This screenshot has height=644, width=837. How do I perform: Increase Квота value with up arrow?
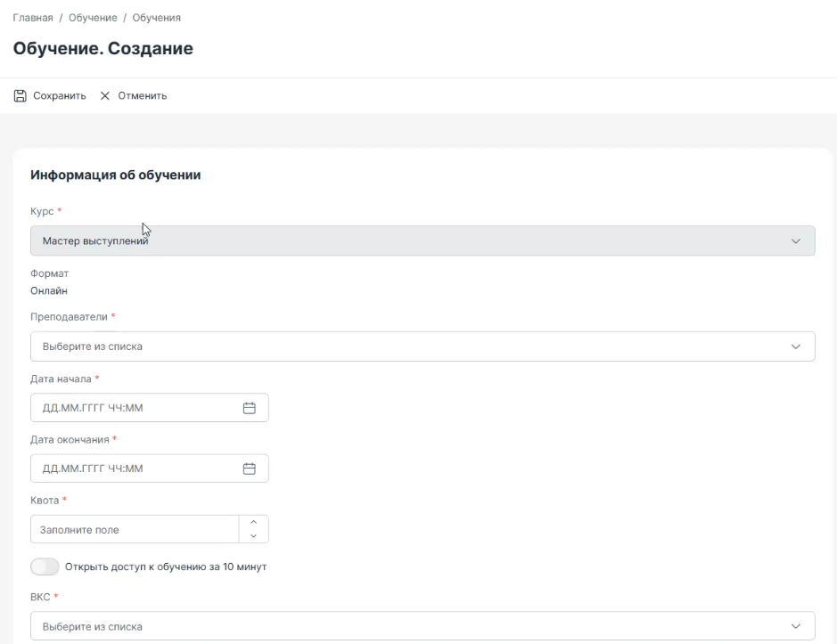[253, 523]
